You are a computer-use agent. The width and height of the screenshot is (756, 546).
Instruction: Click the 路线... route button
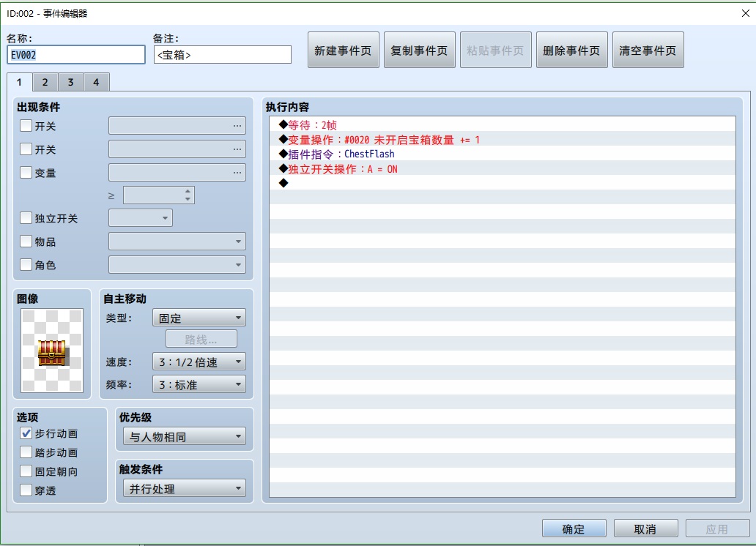201,340
